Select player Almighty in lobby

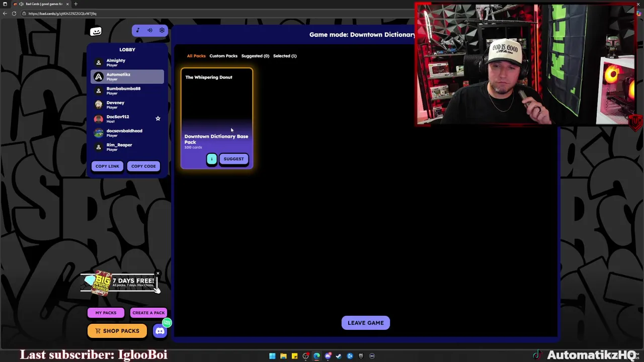(x=127, y=63)
